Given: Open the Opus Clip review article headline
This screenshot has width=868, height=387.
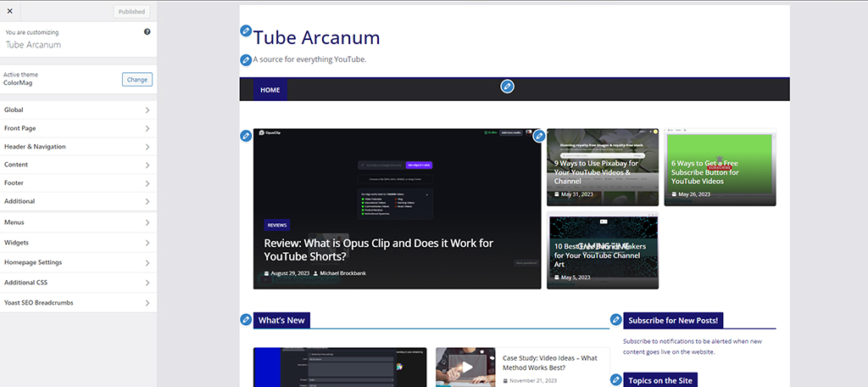Looking at the screenshot, I should click(x=379, y=250).
